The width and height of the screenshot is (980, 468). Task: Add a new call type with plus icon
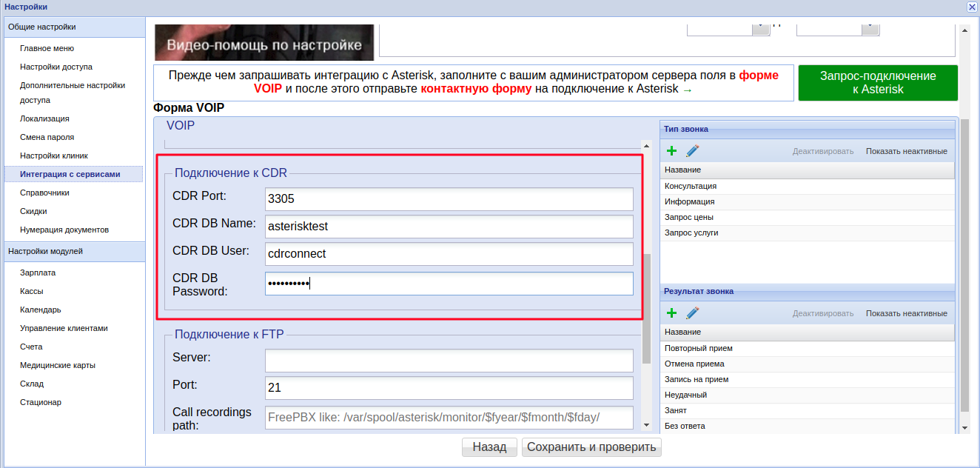tap(672, 151)
